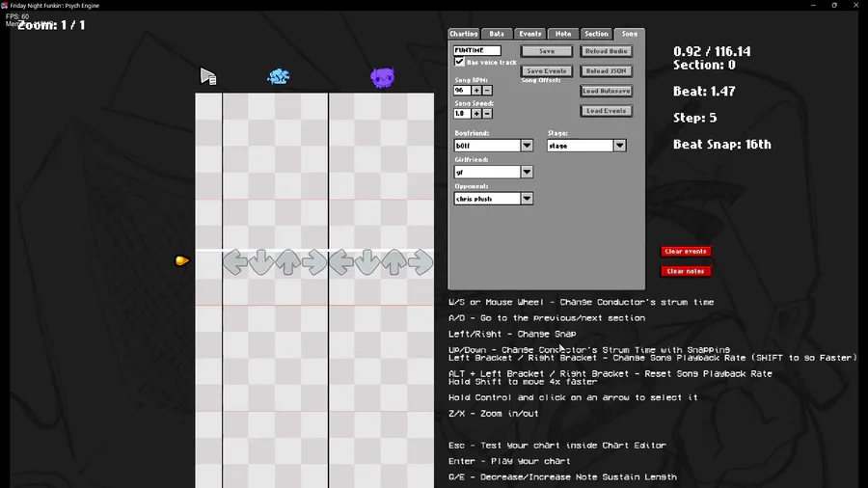
Task: Decrease Song Speed with the minus button
Action: point(487,114)
